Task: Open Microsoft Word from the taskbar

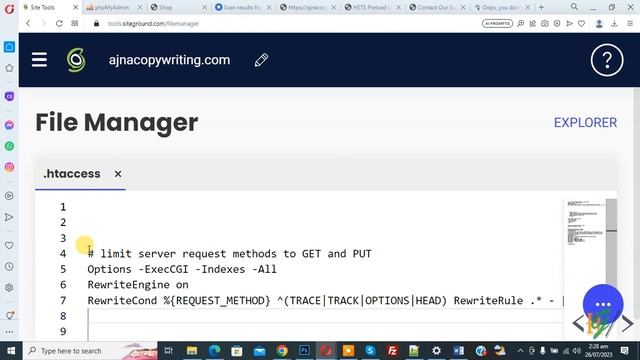Action: [x=458, y=351]
